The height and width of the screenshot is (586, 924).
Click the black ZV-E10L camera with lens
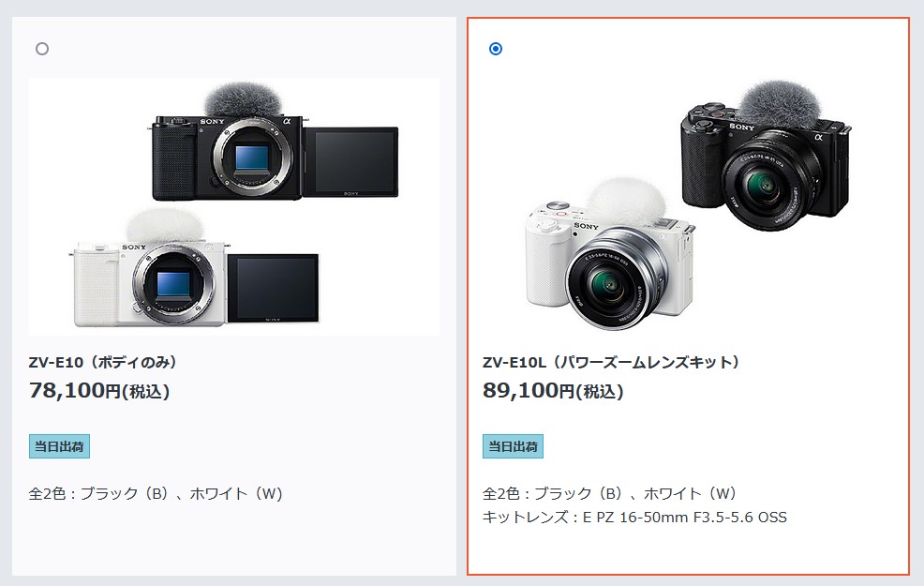pos(766,157)
